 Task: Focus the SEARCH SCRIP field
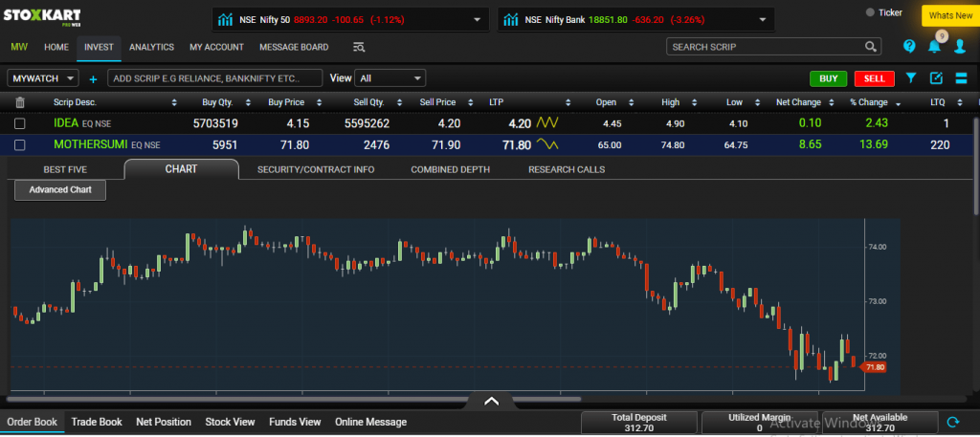click(x=773, y=47)
